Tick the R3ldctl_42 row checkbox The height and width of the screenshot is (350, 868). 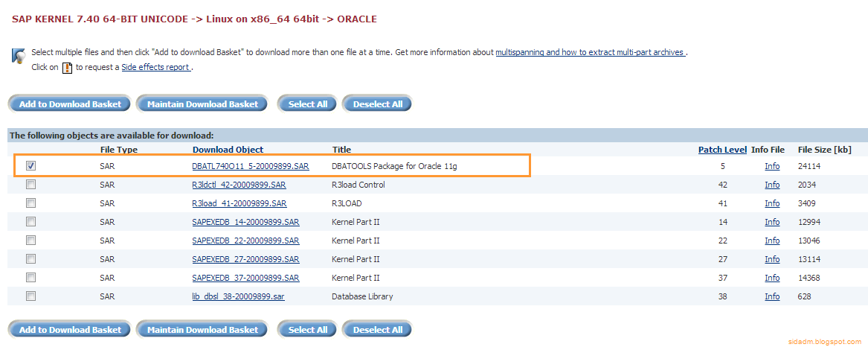click(x=31, y=184)
